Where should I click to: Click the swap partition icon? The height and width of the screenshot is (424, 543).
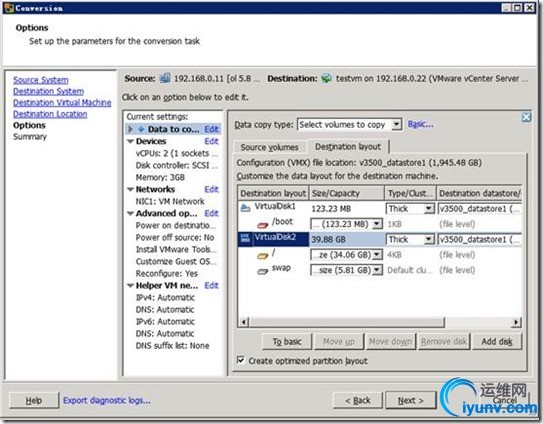point(262,271)
